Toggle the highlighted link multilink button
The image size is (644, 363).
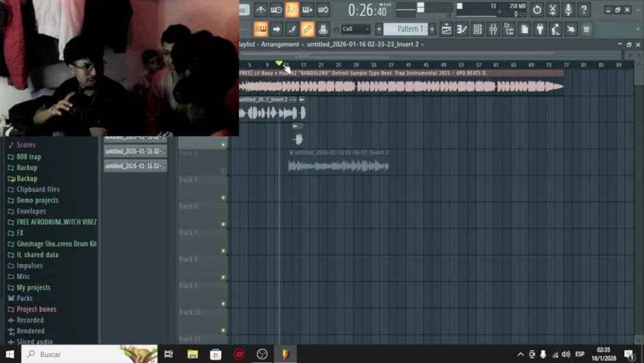pyautogui.click(x=307, y=29)
